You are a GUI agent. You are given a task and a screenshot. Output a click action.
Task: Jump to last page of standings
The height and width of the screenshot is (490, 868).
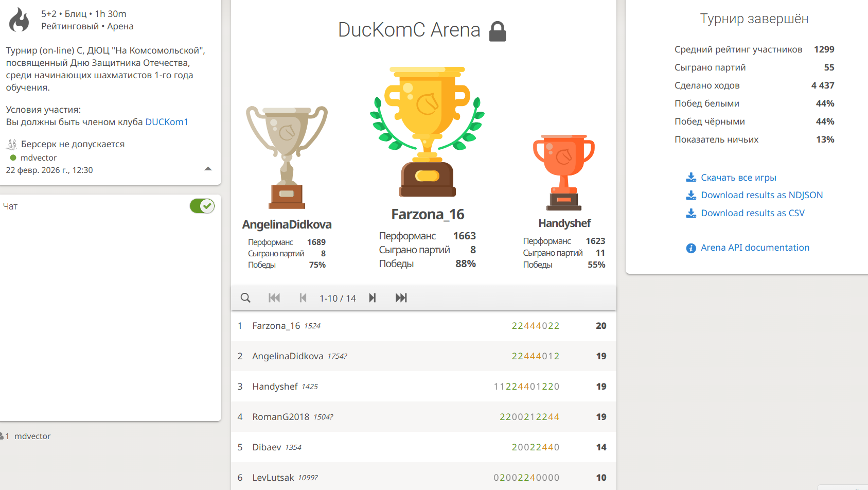tap(401, 298)
